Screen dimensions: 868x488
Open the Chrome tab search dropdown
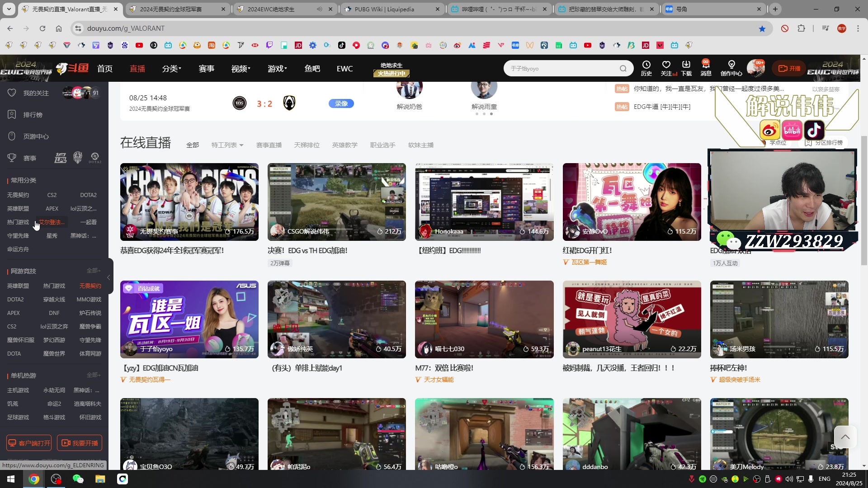(9, 9)
